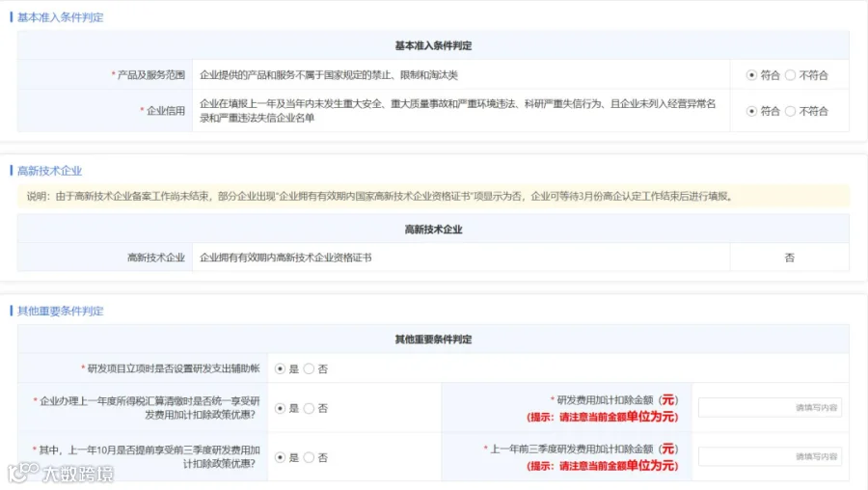Choose 否 for 上一年度所得税汇算清缴加计扣除

point(309,409)
